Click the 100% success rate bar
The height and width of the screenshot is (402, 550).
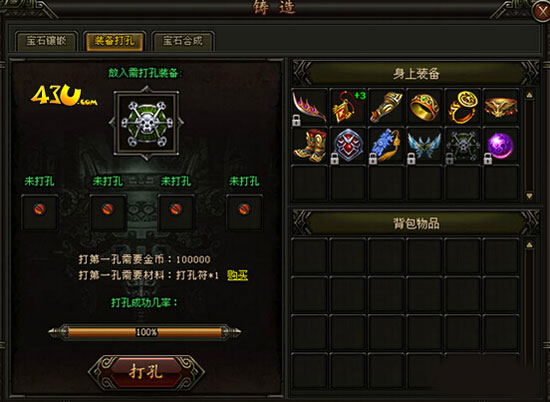[x=145, y=332]
